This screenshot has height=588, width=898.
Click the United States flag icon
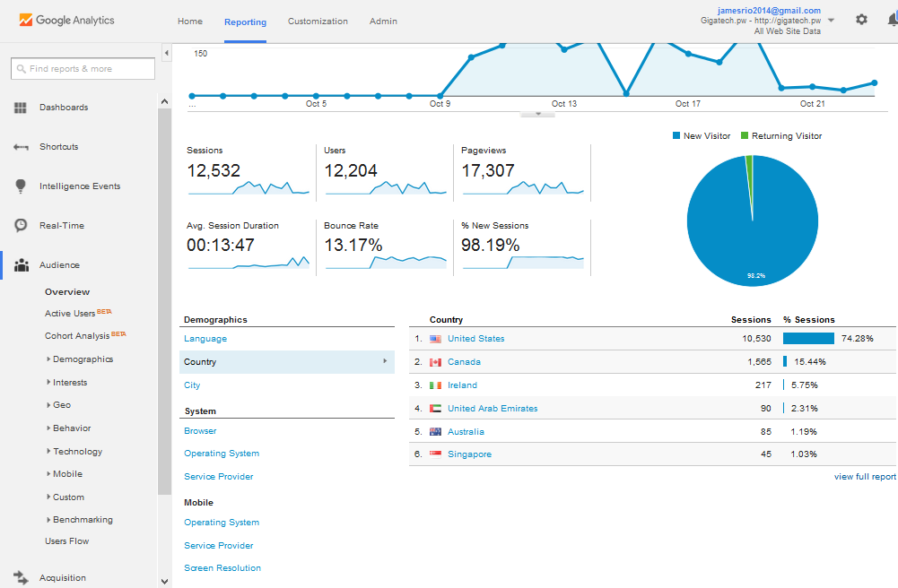(435, 339)
